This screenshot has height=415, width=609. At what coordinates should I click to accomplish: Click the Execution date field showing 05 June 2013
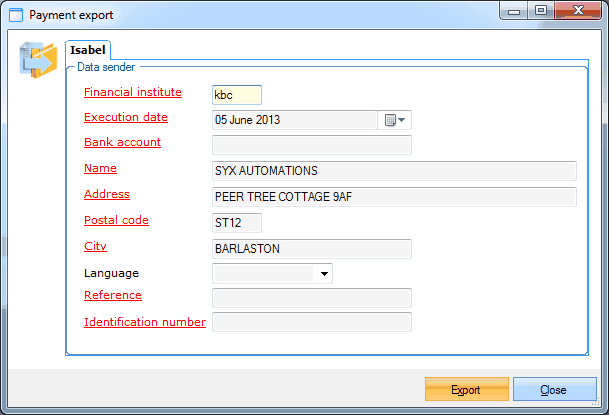tap(294, 120)
